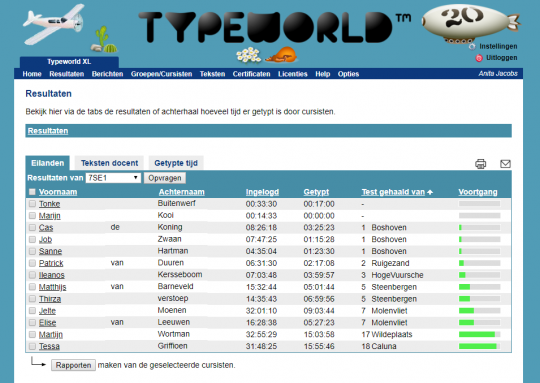Open the Resultaten menu item

pos(66,74)
